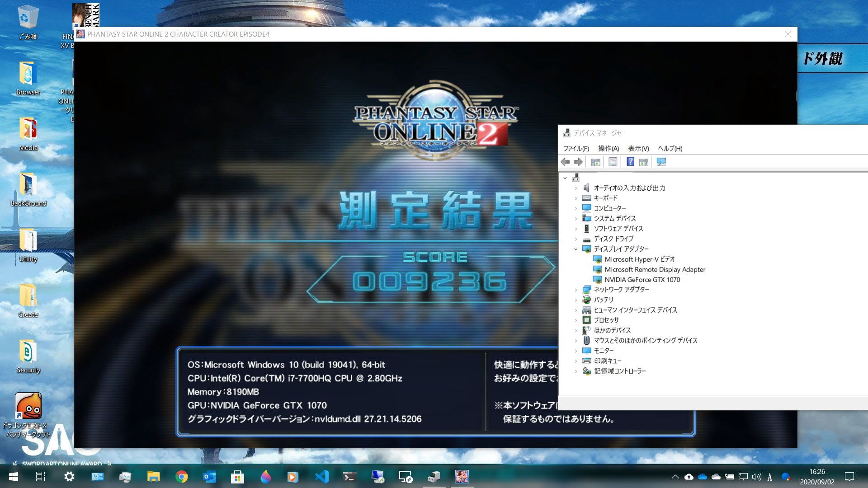Launch Google Chrome from the taskbar
Viewport: 868px width, 488px height.
tap(182, 477)
